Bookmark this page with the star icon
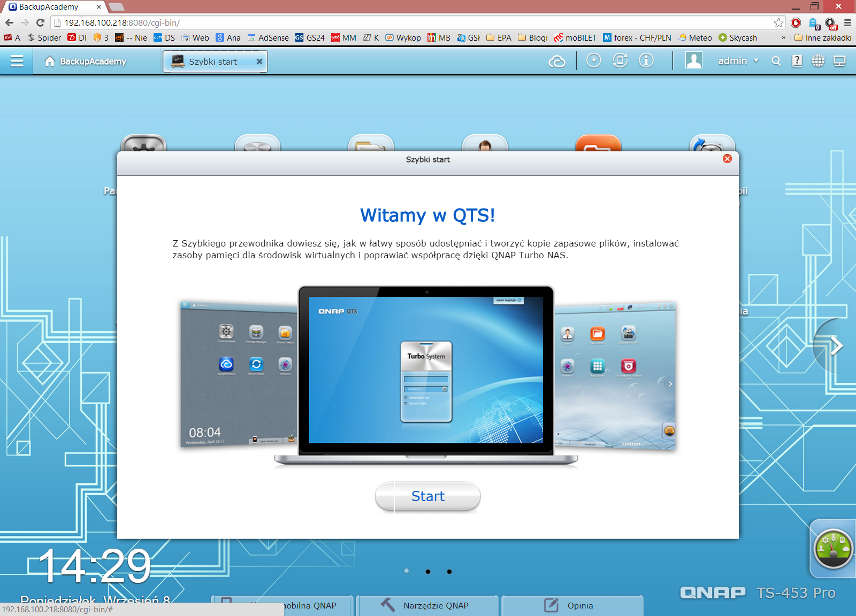The image size is (856, 616). pos(778,22)
